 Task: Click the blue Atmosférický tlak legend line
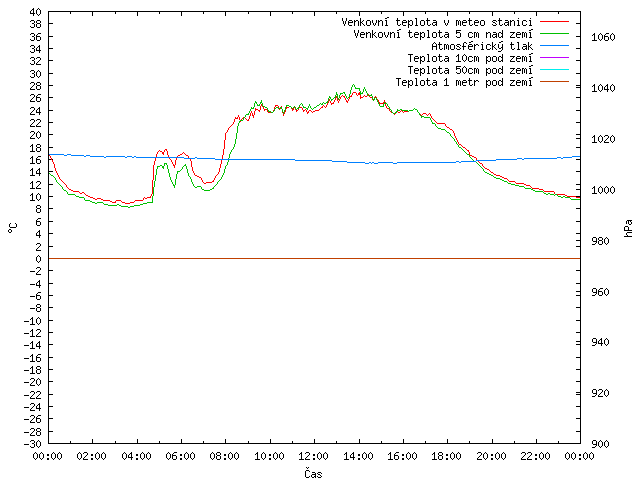[554, 45]
